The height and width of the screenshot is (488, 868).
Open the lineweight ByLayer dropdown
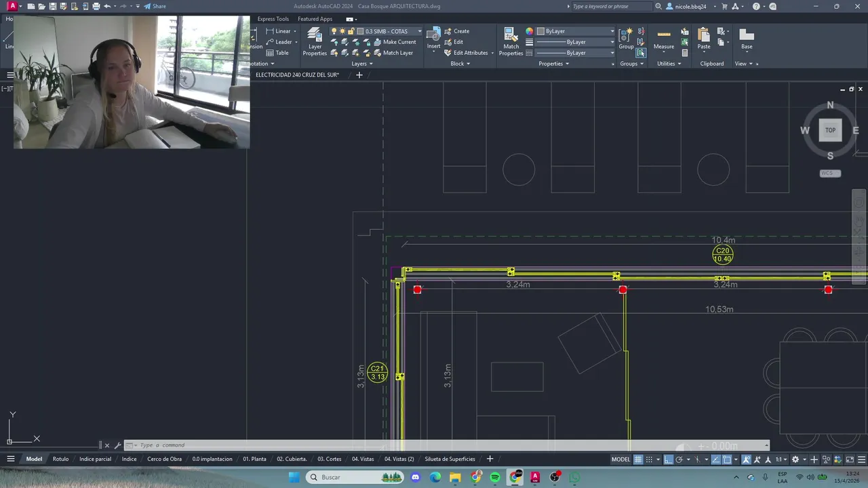[x=574, y=42]
